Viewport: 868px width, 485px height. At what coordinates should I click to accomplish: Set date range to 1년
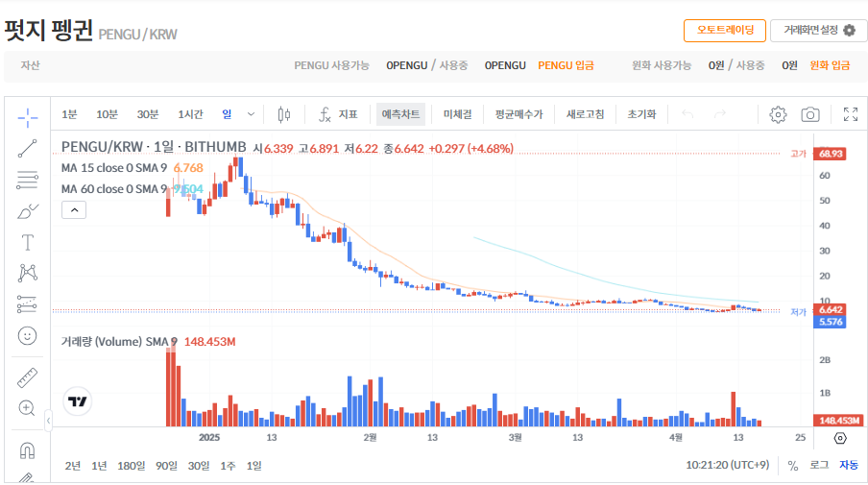pyautogui.click(x=99, y=466)
